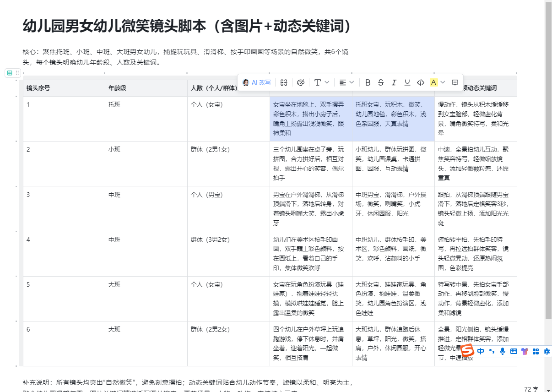Click the 群体（3男2女）cell

pyautogui.click(x=229, y=253)
